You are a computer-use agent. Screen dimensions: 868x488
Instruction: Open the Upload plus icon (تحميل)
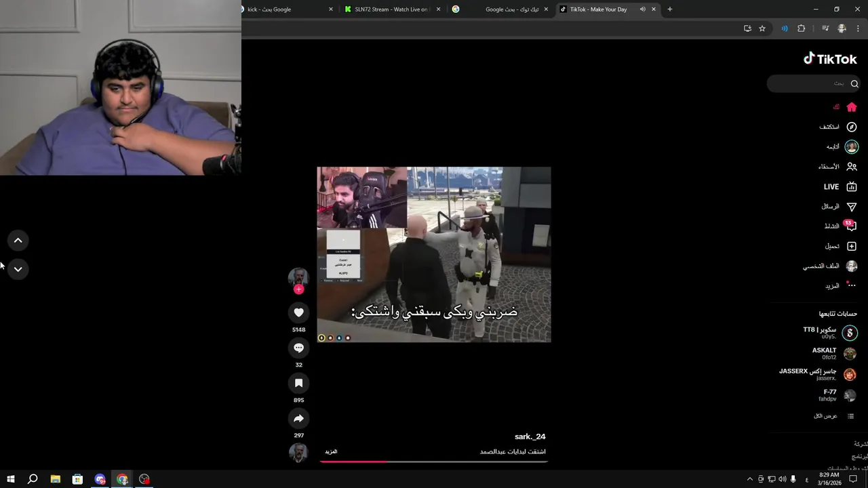(x=852, y=246)
